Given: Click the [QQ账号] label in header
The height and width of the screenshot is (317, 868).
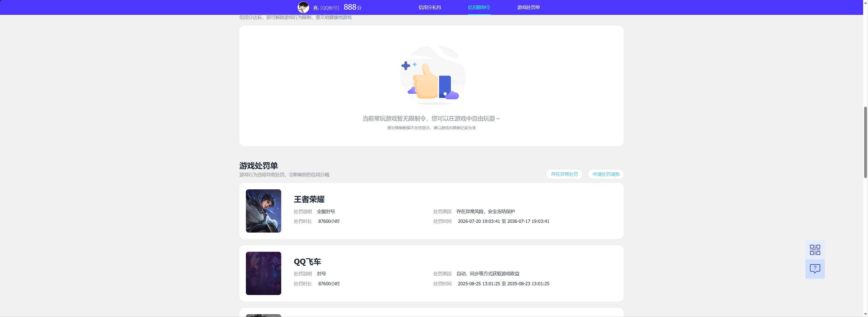Looking at the screenshot, I should [x=330, y=8].
